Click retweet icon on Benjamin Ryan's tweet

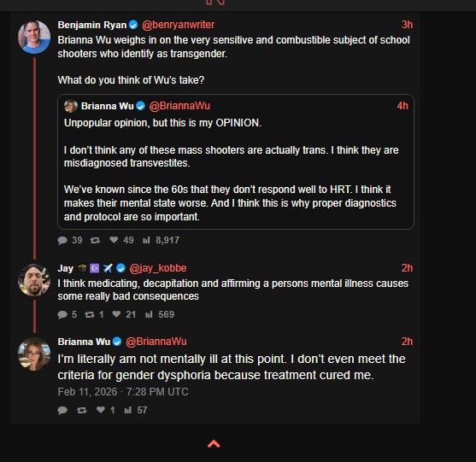95,240
